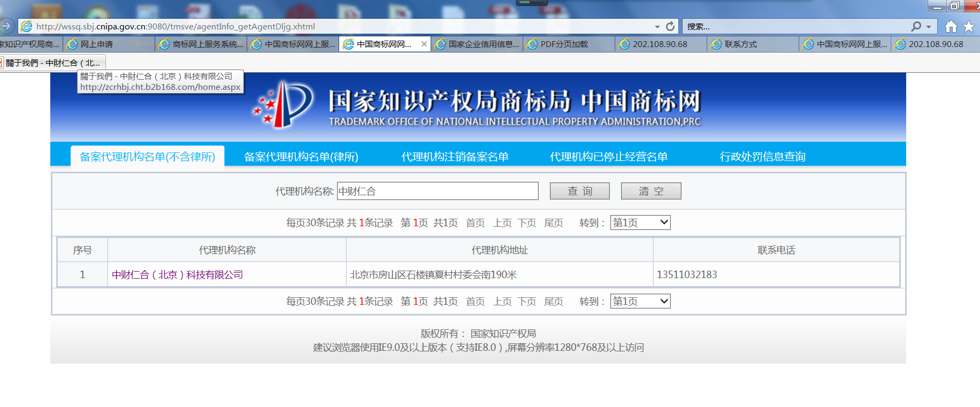Viewport: 980px width, 407px height.
Task: Click the URL address field
Action: pos(342,26)
